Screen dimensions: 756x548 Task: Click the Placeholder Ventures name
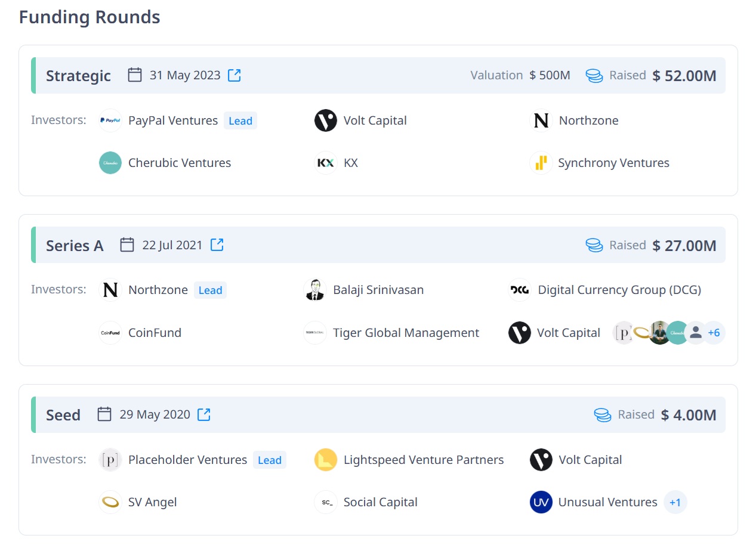187,460
